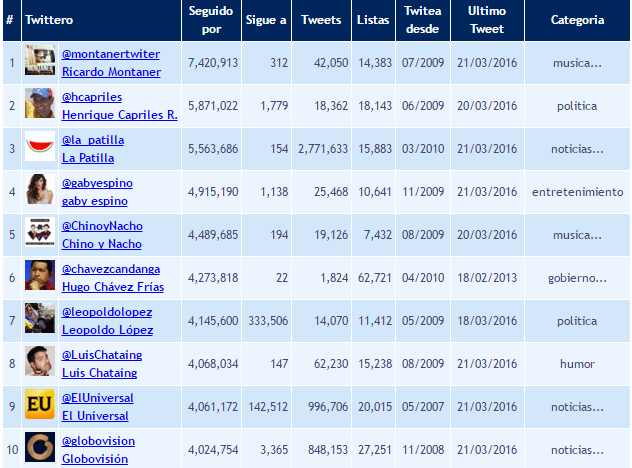Open the @ChinoyNacho handle link
Viewport: 632px width, 468px height.
pos(102,226)
